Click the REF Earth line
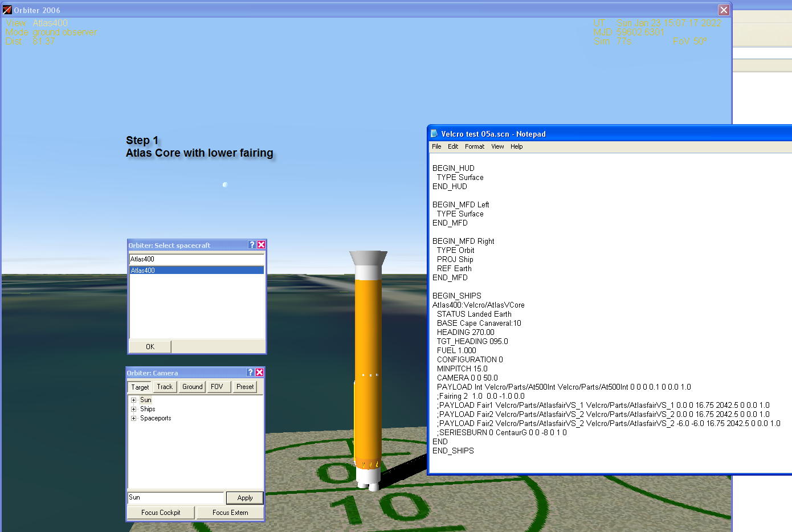 pos(454,268)
